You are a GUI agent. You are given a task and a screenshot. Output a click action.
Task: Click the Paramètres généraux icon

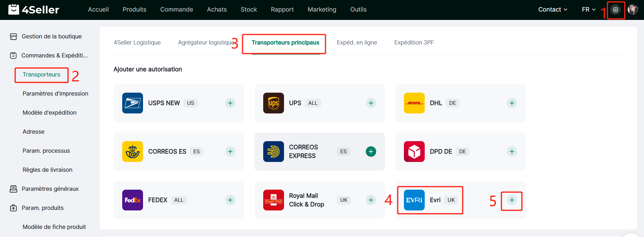click(14, 189)
